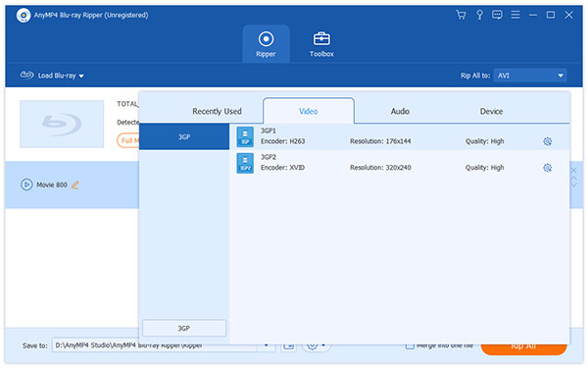Click the 3GP format search field

tap(184, 328)
